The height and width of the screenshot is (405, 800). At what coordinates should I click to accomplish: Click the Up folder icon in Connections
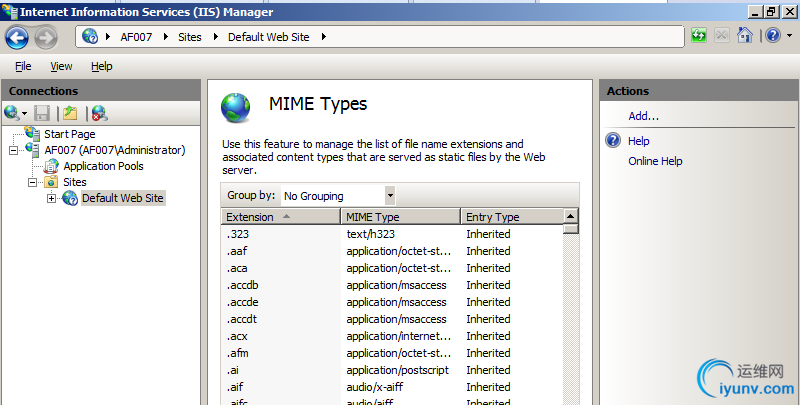(70, 113)
